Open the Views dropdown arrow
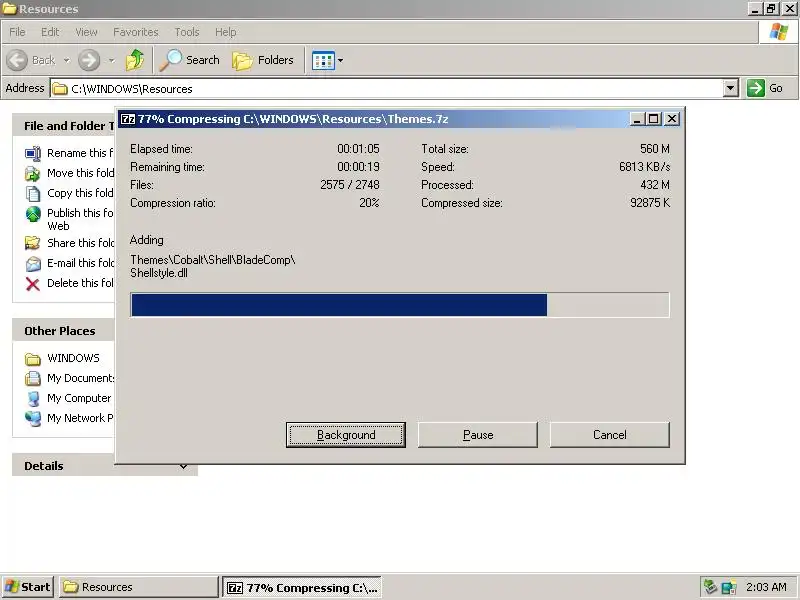 (340, 61)
